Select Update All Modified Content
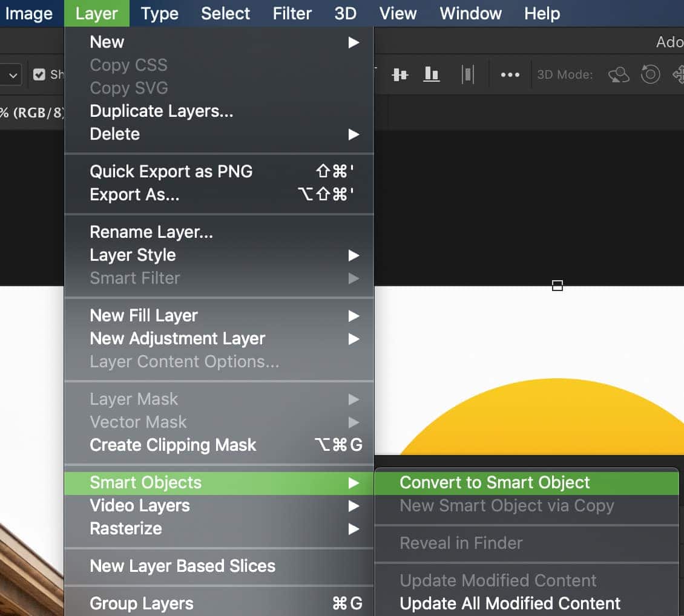Image resolution: width=684 pixels, height=616 pixels. [527, 604]
